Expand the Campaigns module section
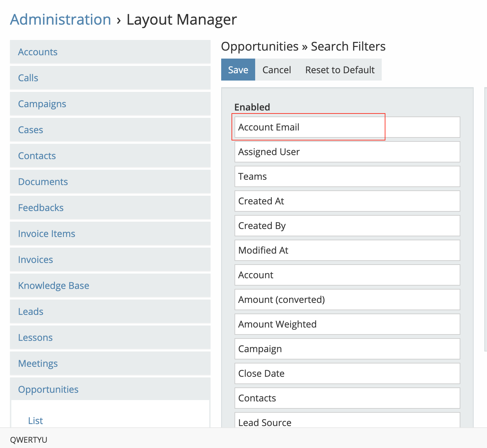 tap(42, 104)
